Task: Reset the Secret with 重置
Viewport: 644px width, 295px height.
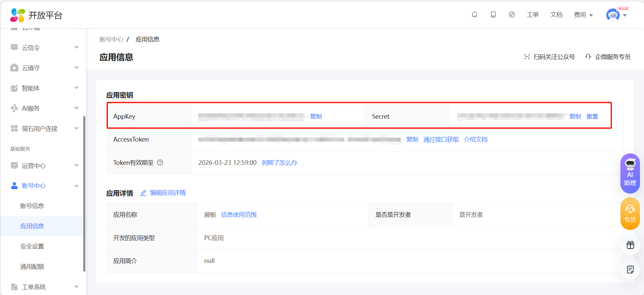Action: 592,116
